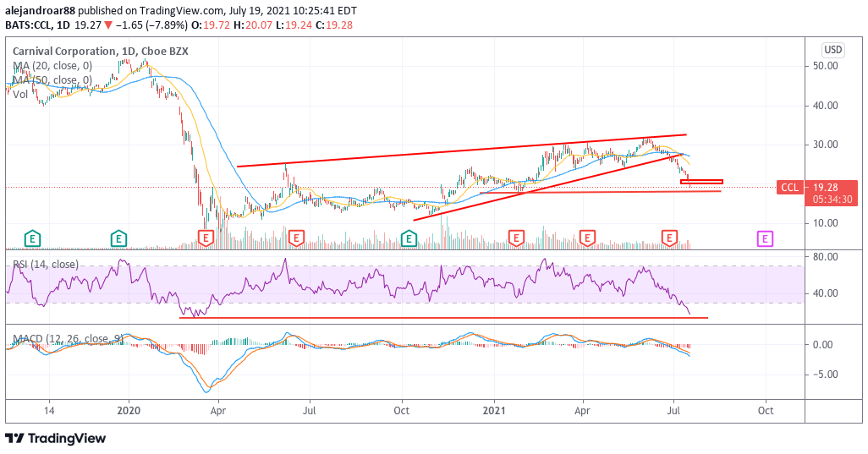Click the BATS:CCL symbol in header
This screenshot has width=868, height=454.
coord(30,25)
